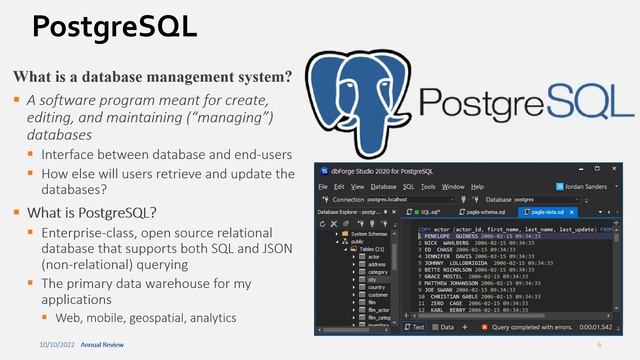
Task: Open the Window menu
Action: pyautogui.click(x=453, y=187)
